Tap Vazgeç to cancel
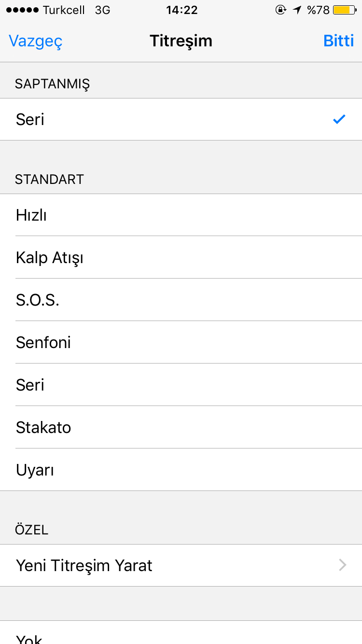 (x=36, y=41)
